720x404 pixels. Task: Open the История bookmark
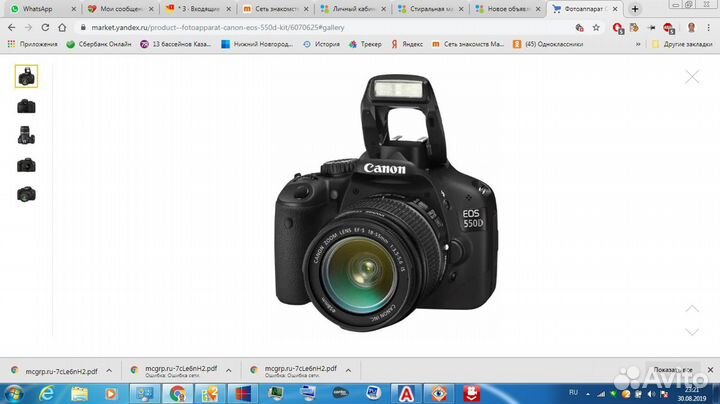321,44
